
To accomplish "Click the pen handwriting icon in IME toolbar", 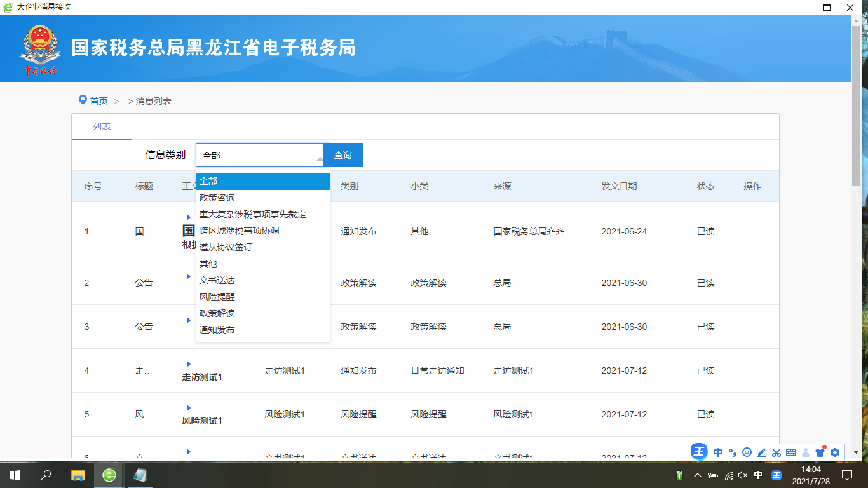I will coord(762,452).
